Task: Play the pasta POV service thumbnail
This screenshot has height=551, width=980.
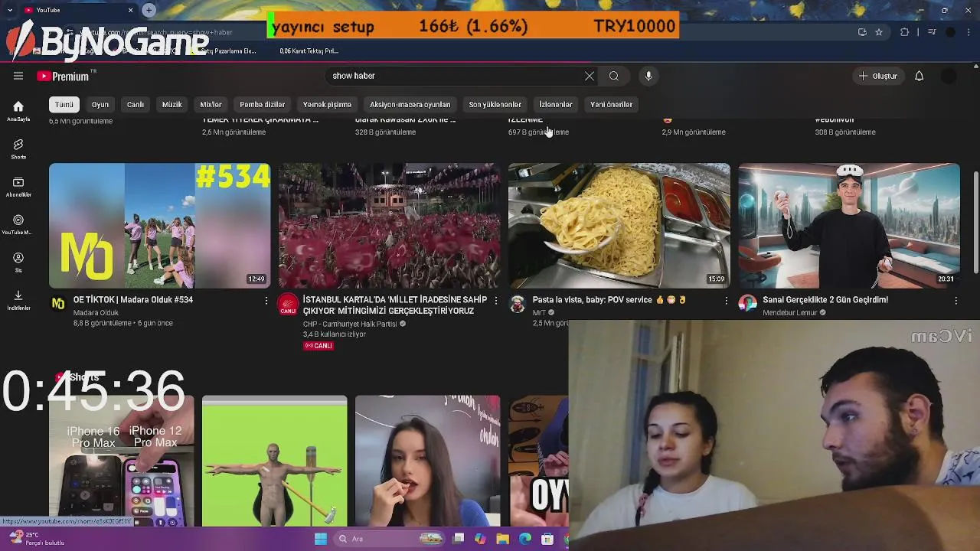Action: 619,226
